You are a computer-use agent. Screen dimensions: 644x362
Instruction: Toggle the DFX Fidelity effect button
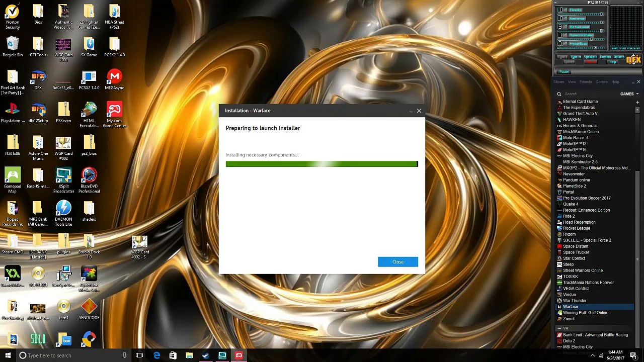[x=576, y=10]
